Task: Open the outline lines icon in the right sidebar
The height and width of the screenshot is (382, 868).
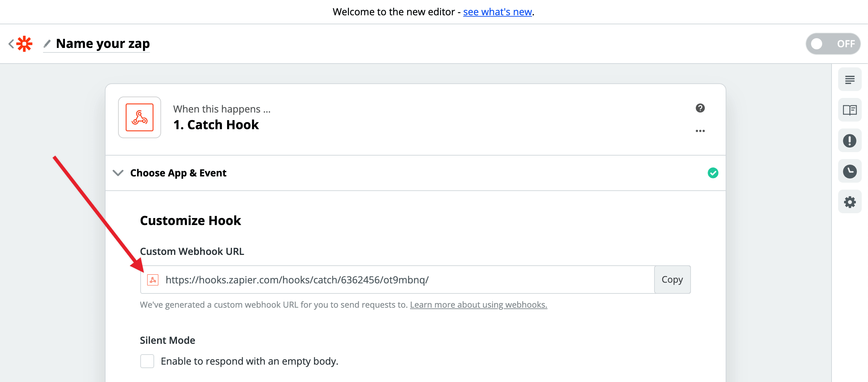Action: pos(850,80)
